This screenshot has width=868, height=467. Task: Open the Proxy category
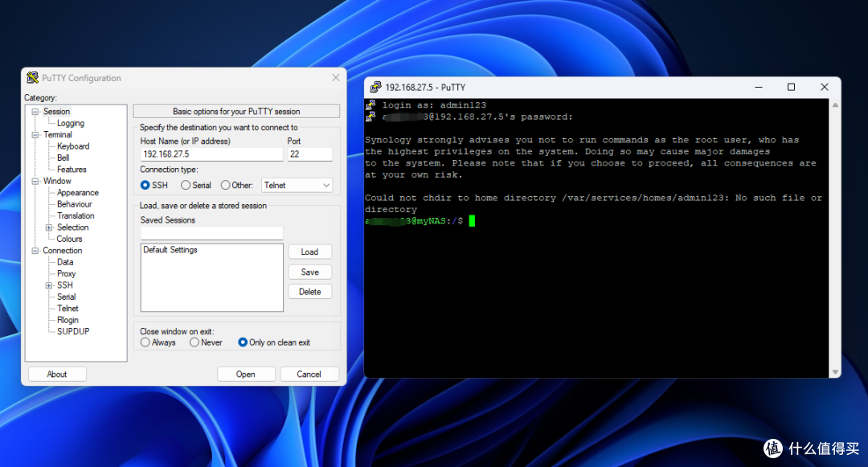[x=66, y=274]
